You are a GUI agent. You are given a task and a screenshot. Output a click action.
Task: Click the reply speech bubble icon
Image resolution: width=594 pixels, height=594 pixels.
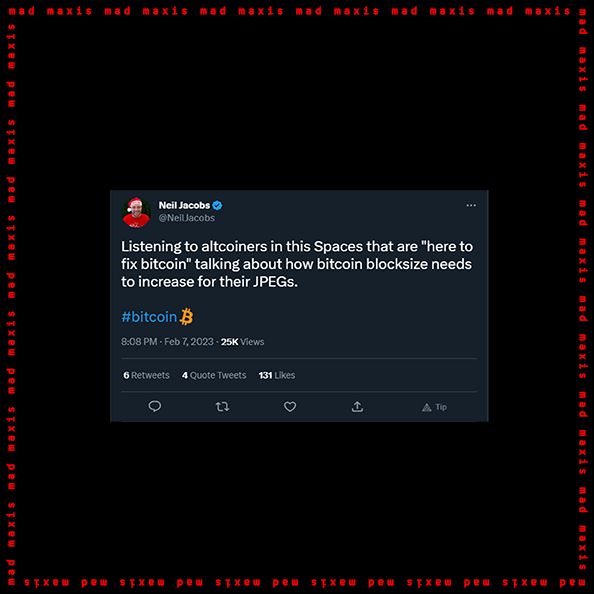click(155, 406)
